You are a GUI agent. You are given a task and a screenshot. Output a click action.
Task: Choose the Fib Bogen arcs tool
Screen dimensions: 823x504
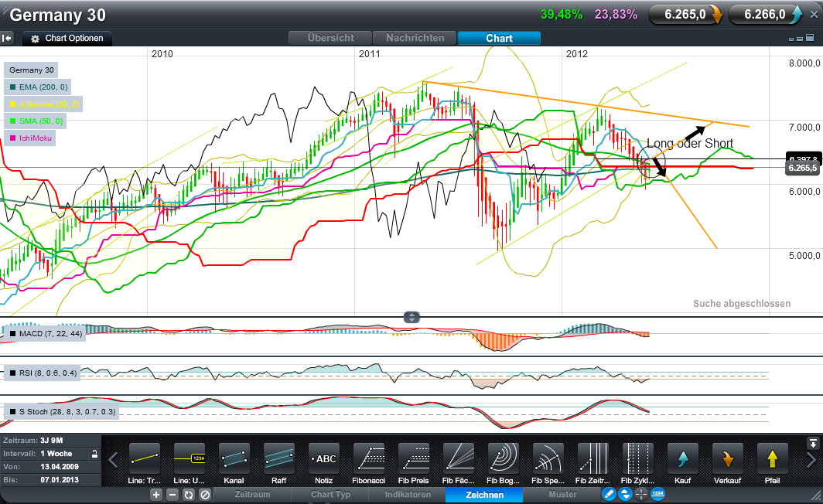[x=504, y=458]
